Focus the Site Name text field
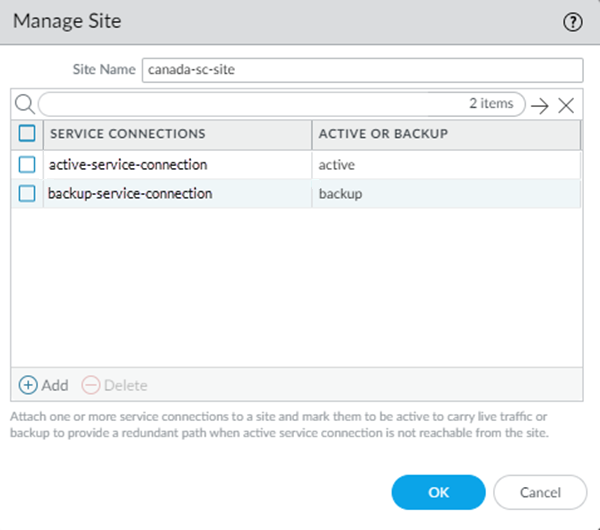This screenshot has height=530, width=600. 361,69
